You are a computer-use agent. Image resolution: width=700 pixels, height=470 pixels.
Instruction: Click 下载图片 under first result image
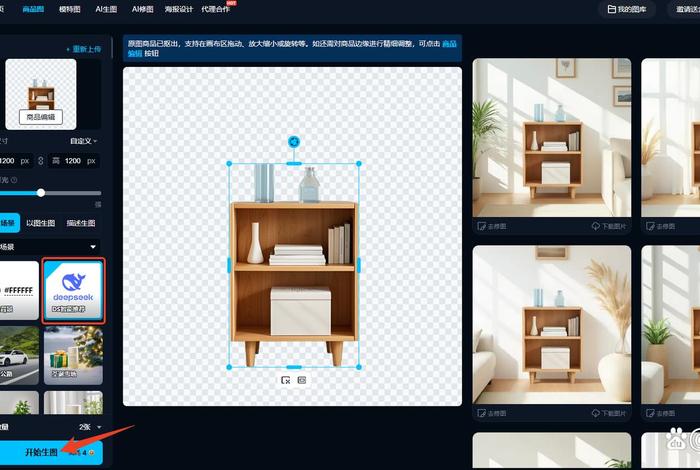[609, 226]
